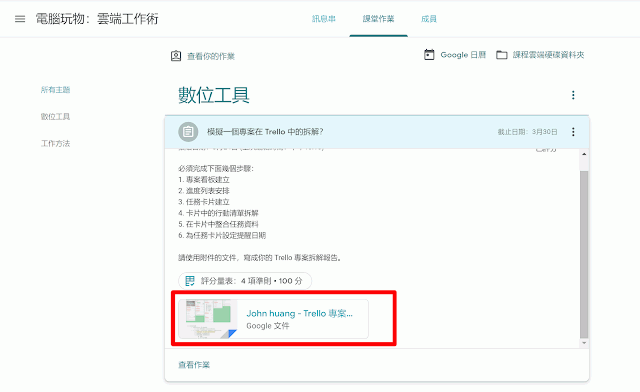Open the 數位工具 topic three-dot menu
The image size is (640, 392).
coord(573,95)
